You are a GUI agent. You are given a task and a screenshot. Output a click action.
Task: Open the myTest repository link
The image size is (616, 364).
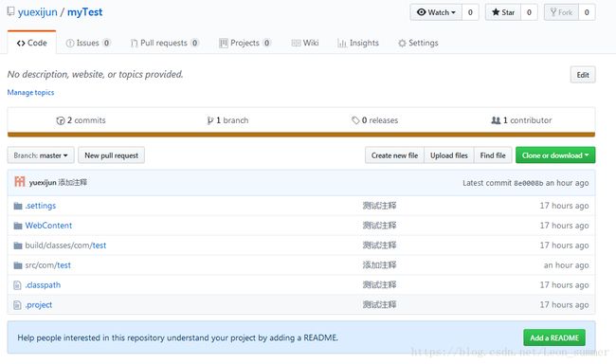pos(85,12)
